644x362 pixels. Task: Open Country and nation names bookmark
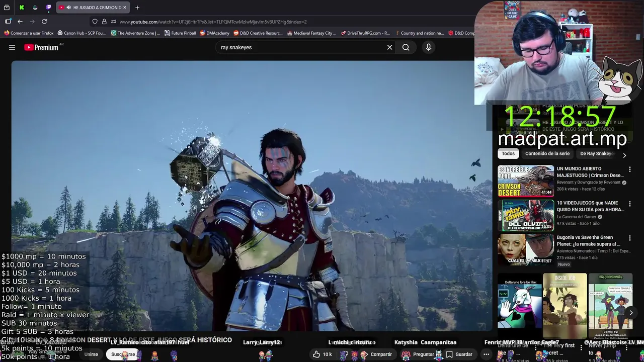pos(419,33)
